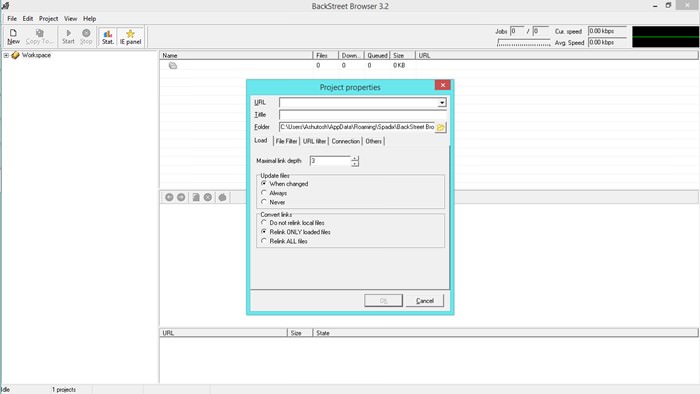The width and height of the screenshot is (700, 394).
Task: Switch to the File Filter tab
Action: (x=286, y=141)
